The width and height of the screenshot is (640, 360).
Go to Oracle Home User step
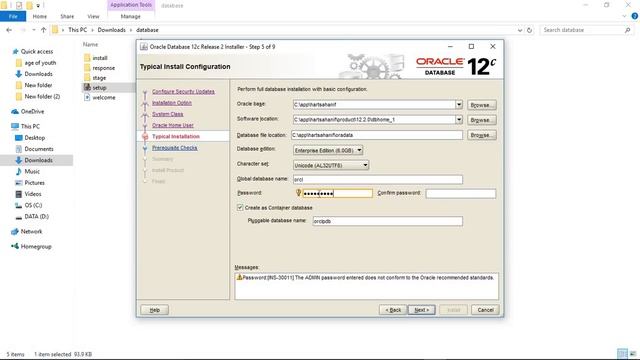pos(173,125)
